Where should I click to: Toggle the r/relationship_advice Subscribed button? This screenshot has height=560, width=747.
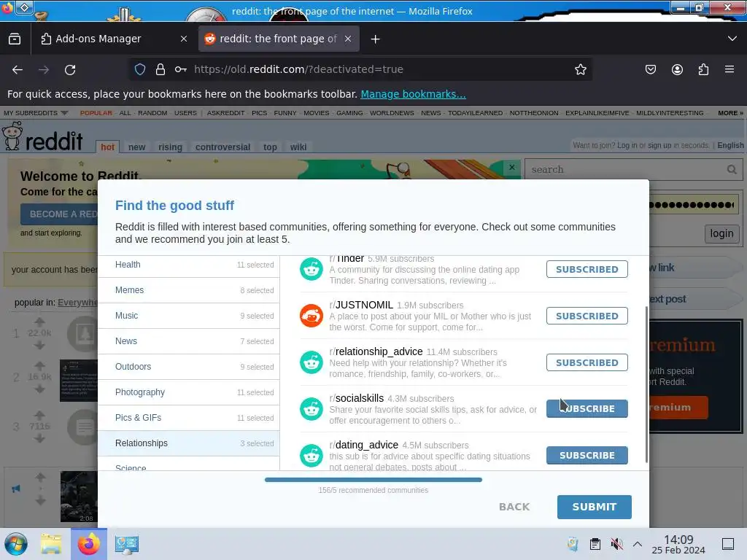587,362
